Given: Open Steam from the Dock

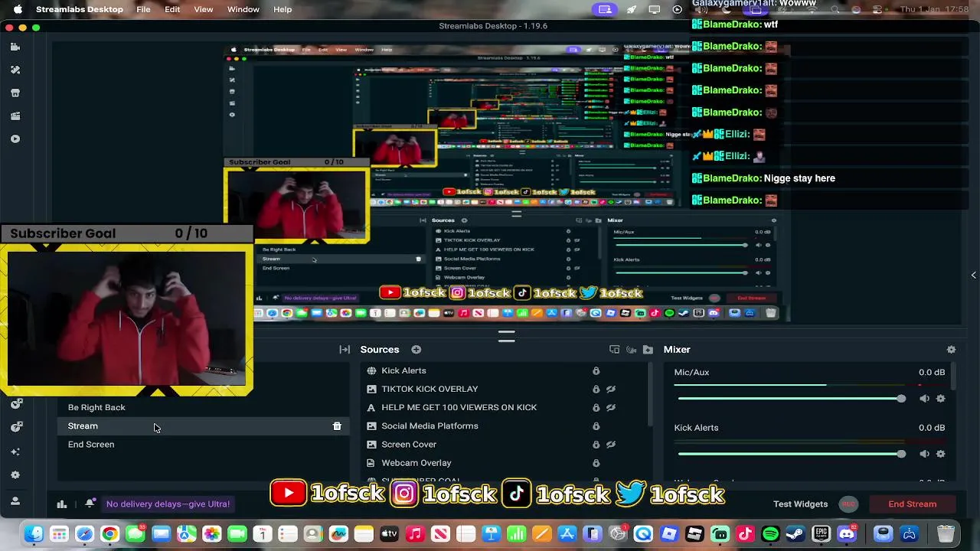Looking at the screenshot, I should pos(795,533).
